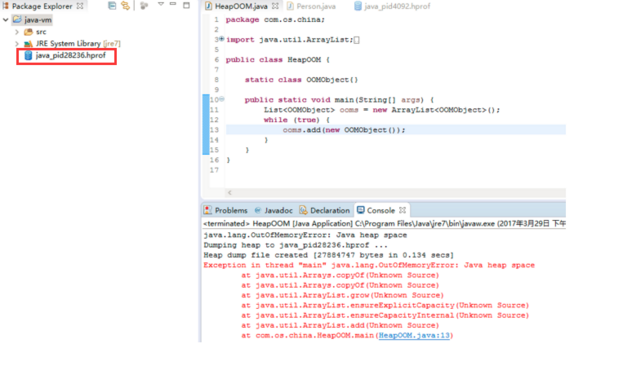The width and height of the screenshot is (643, 369).
Task: Switch to HeapOOM.java editor tab
Action: (241, 6)
